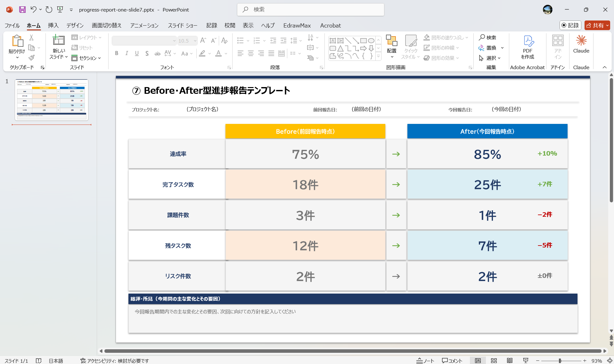This screenshot has height=364, width=614.
Task: Click the Reset (リセット) button
Action: pos(82,48)
